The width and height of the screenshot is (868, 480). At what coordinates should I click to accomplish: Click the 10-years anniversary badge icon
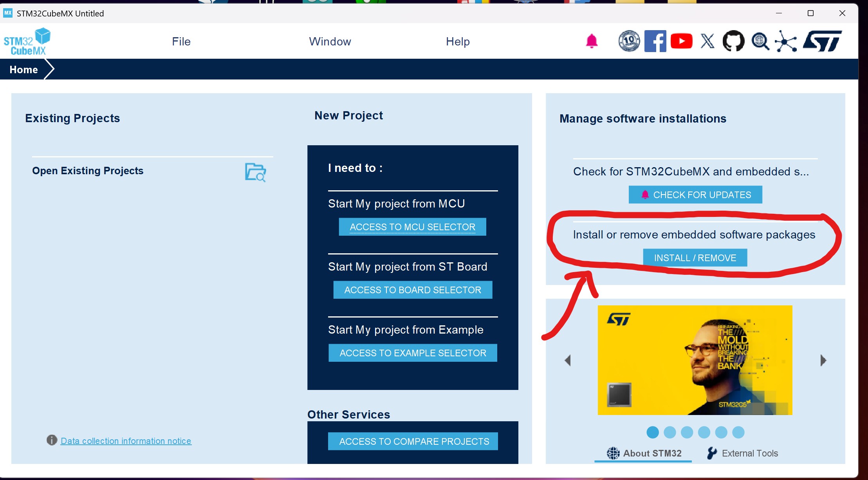click(x=629, y=41)
